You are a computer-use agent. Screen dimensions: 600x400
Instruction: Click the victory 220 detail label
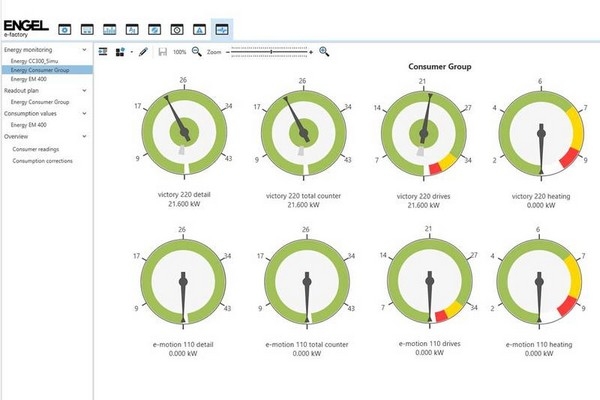(184, 194)
